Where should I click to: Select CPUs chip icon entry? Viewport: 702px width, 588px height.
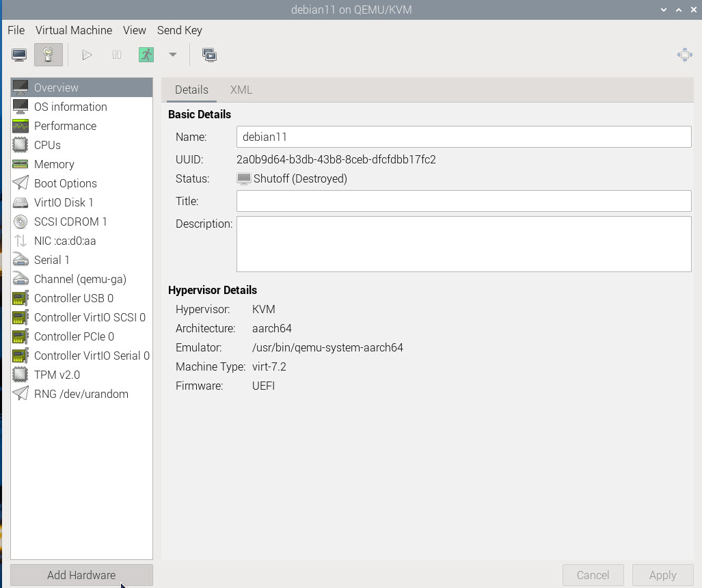[x=21, y=145]
